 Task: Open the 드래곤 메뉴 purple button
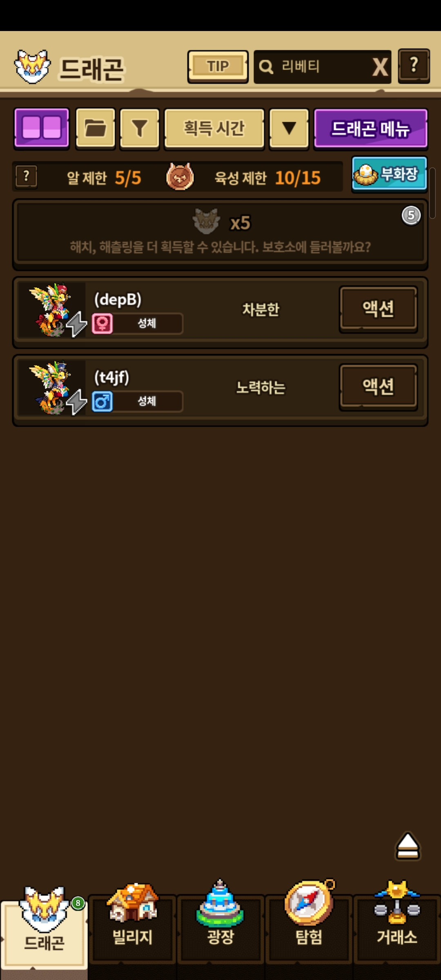point(370,129)
